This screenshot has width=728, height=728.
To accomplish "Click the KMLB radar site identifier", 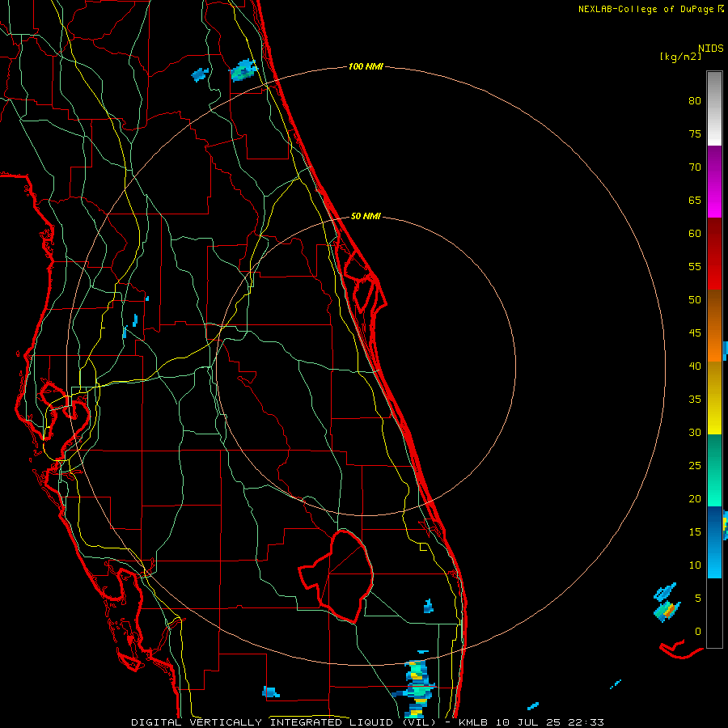I will tap(473, 722).
